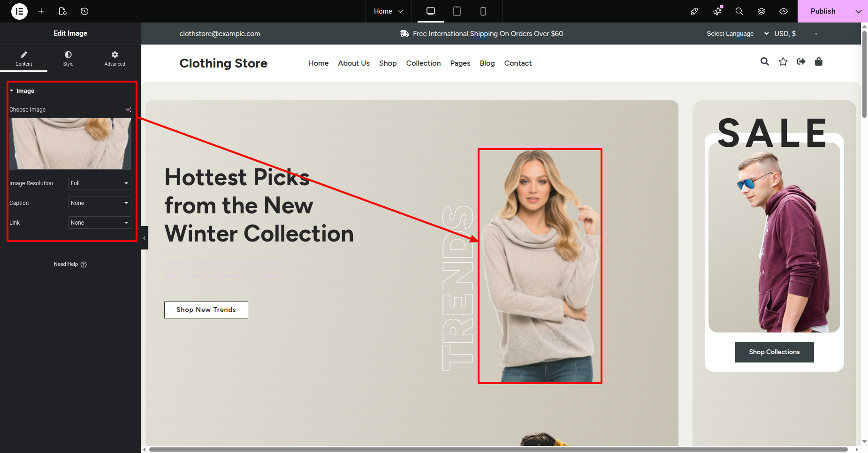Toggle preview changes eye icon
The width and height of the screenshot is (868, 453).
tap(784, 11)
